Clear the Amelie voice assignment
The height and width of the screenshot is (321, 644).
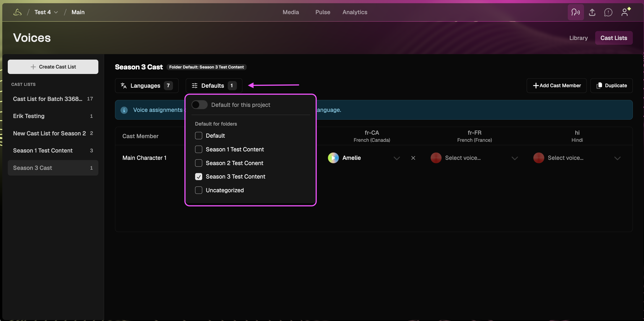tap(413, 158)
